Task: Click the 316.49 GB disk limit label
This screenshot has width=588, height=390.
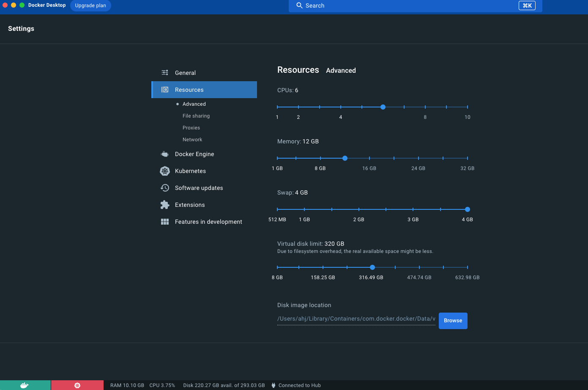Action: [371, 277]
